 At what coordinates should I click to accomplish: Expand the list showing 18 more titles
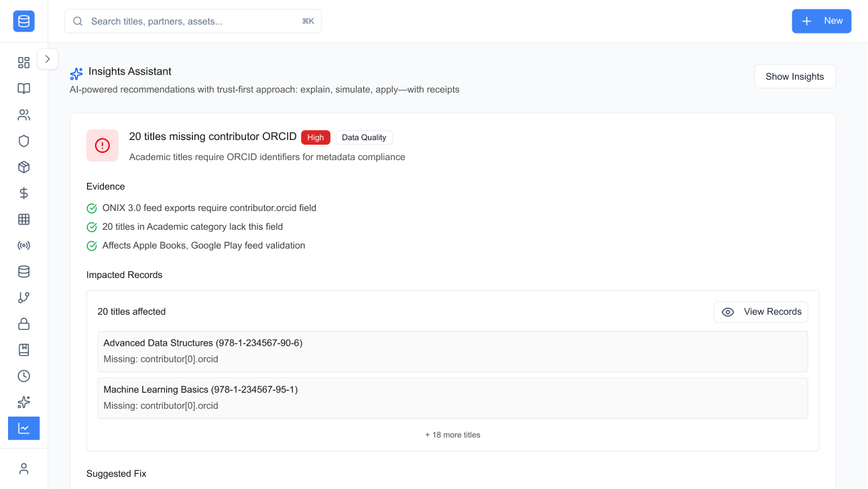(452, 434)
